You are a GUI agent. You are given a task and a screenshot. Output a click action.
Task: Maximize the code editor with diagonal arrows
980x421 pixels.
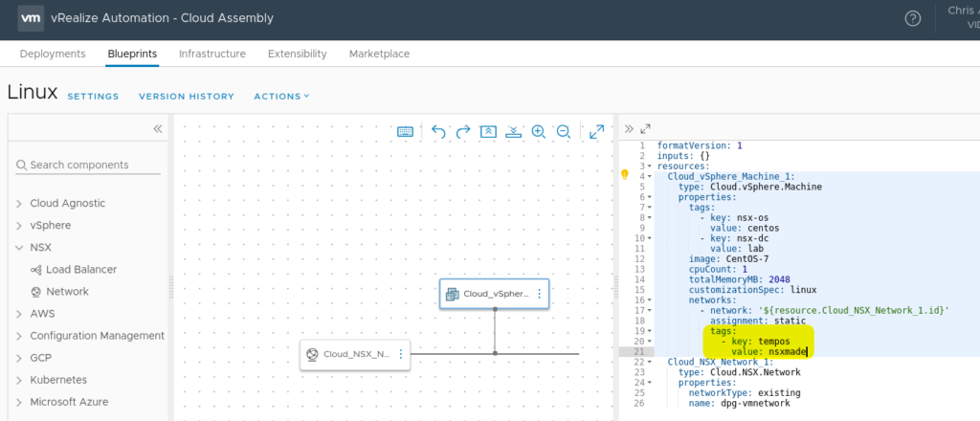tap(646, 128)
